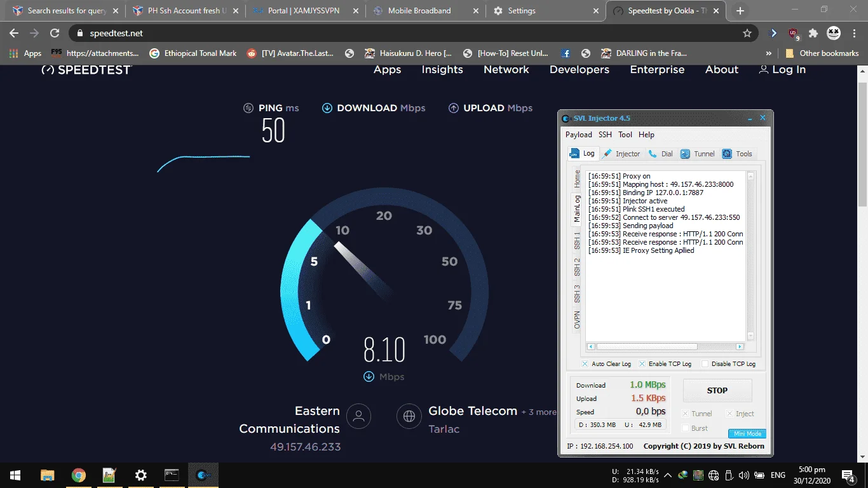Image resolution: width=868 pixels, height=488 pixels.
Task: Switch to the Tunnel tab
Action: pos(698,154)
